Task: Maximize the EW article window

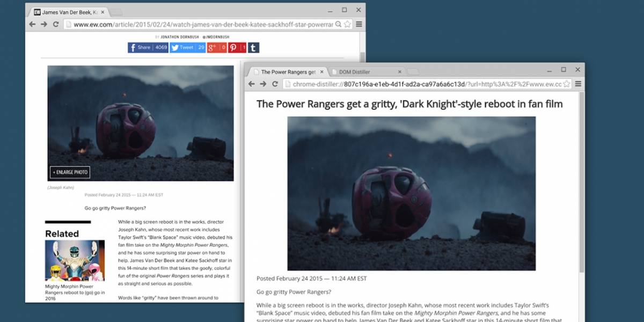Action: 344,10
